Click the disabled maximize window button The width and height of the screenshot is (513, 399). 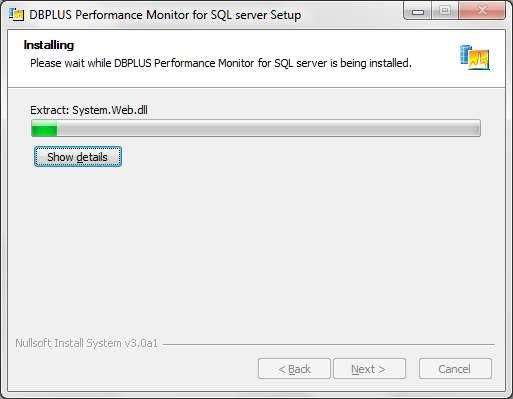coord(445,11)
